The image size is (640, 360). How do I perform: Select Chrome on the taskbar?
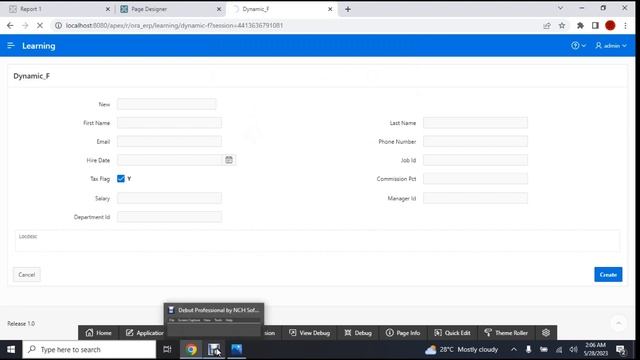191,349
